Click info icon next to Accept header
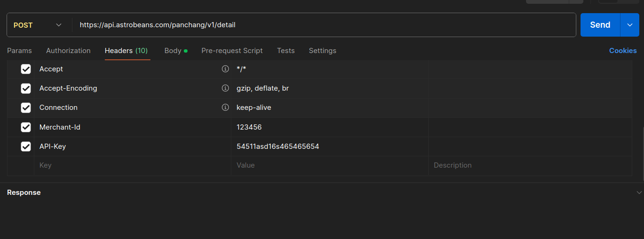Screen dimensions: 644x239 tap(225, 69)
